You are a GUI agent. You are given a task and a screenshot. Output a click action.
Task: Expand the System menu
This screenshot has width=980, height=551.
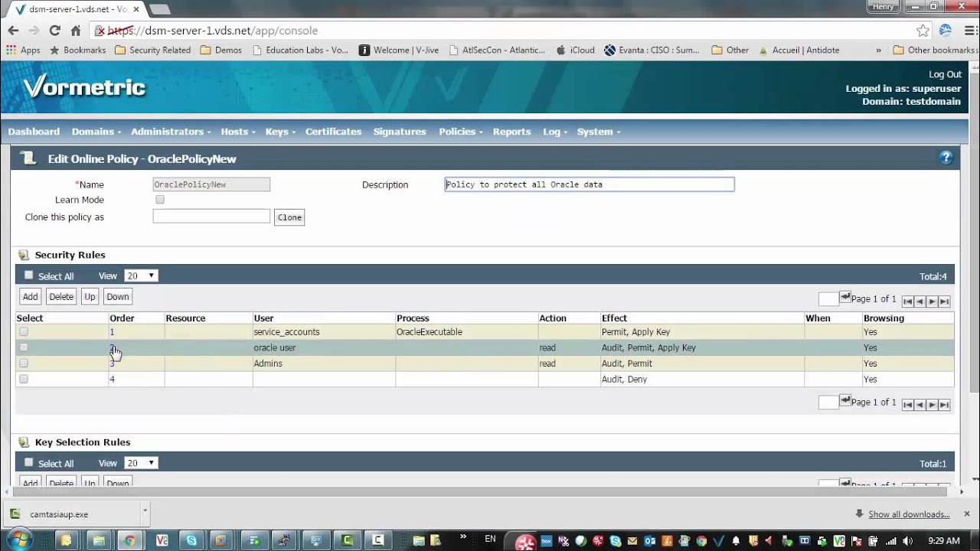599,132
